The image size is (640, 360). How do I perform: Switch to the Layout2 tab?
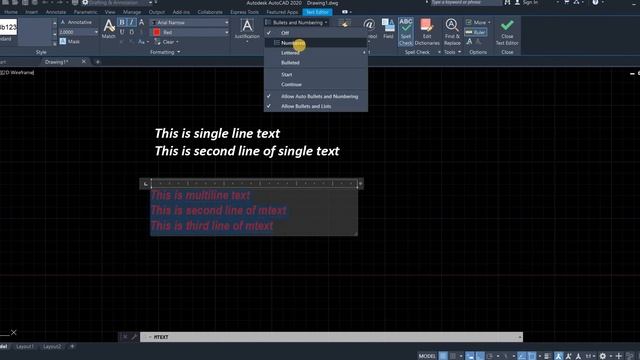pos(52,347)
